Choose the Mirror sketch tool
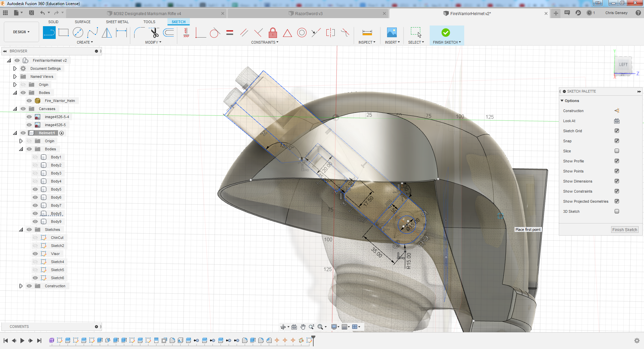This screenshot has width=644, height=349. point(107,33)
